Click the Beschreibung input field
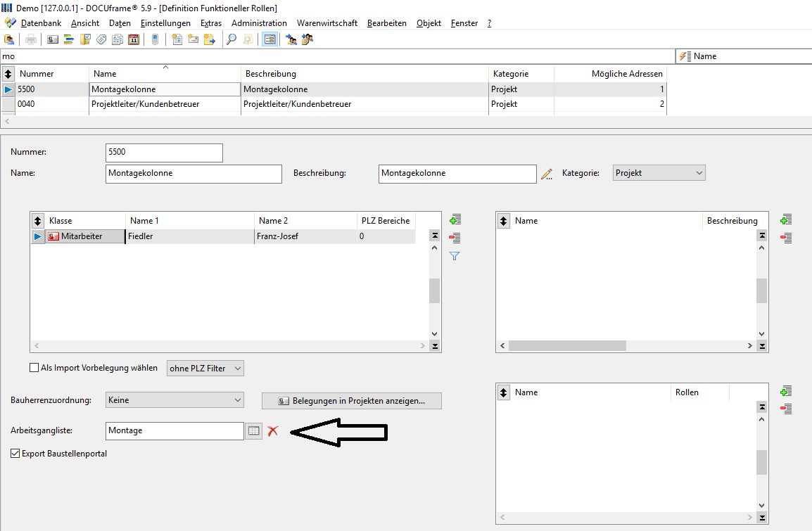Viewport: 812px width, 531px height. coord(457,174)
